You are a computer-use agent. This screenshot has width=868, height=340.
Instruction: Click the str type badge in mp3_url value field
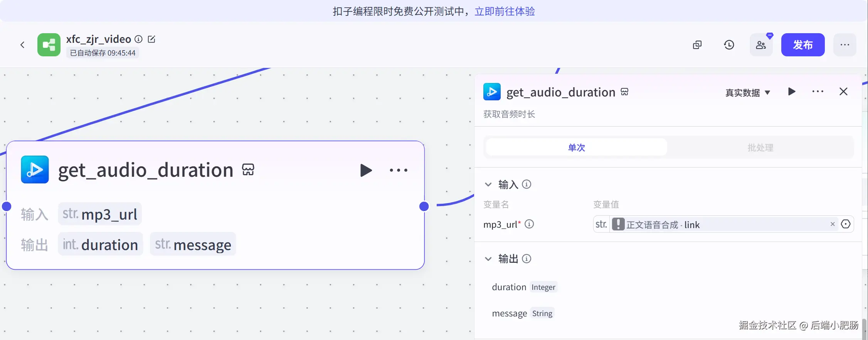click(601, 224)
